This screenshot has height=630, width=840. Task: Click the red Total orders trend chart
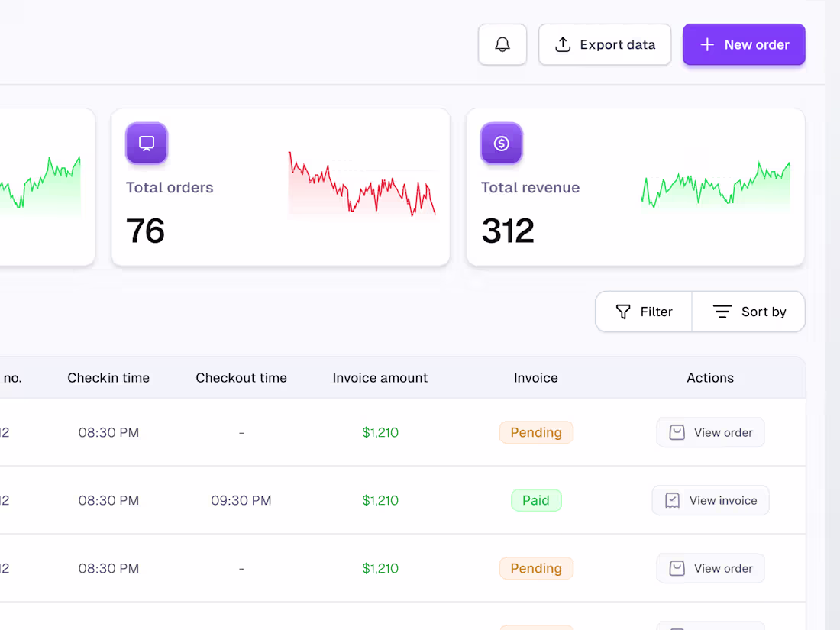[362, 184]
